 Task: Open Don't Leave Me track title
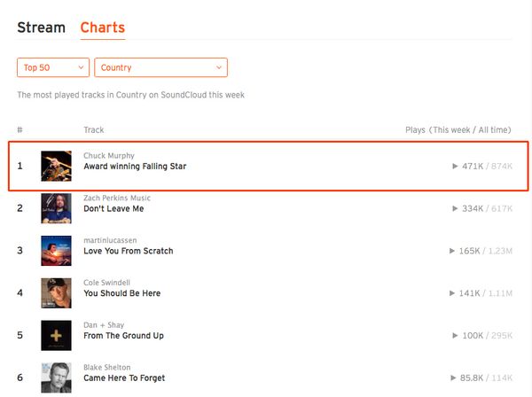(113, 208)
